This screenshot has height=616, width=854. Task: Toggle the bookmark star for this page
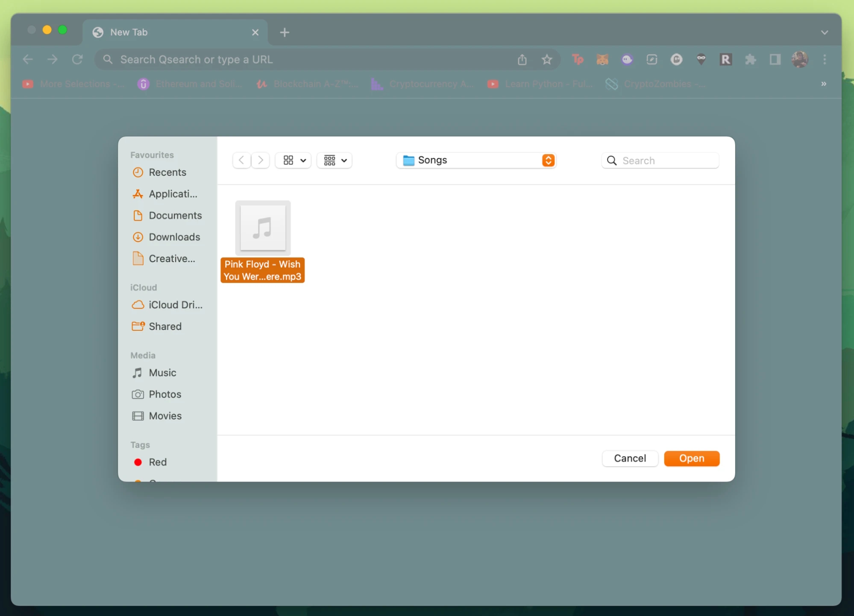(x=547, y=59)
